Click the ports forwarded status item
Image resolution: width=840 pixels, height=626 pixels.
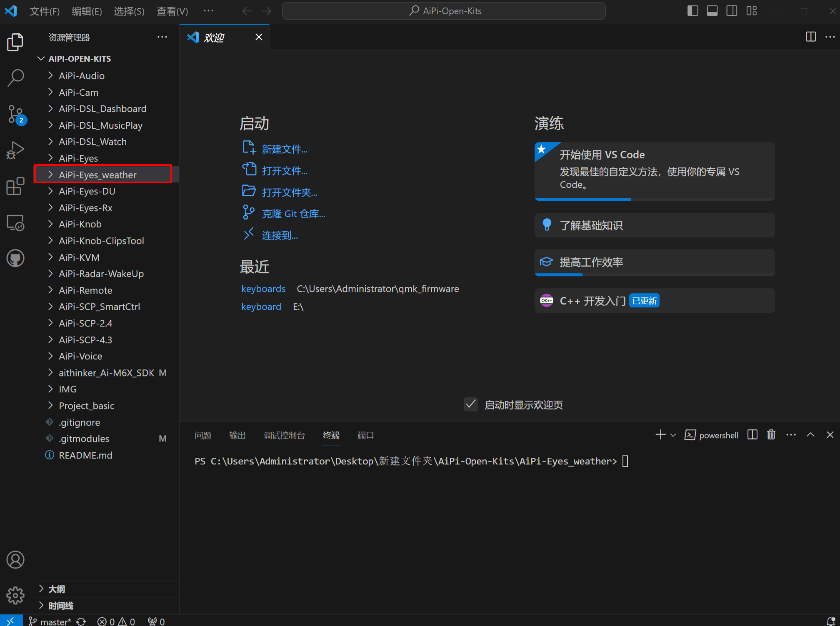(x=157, y=621)
